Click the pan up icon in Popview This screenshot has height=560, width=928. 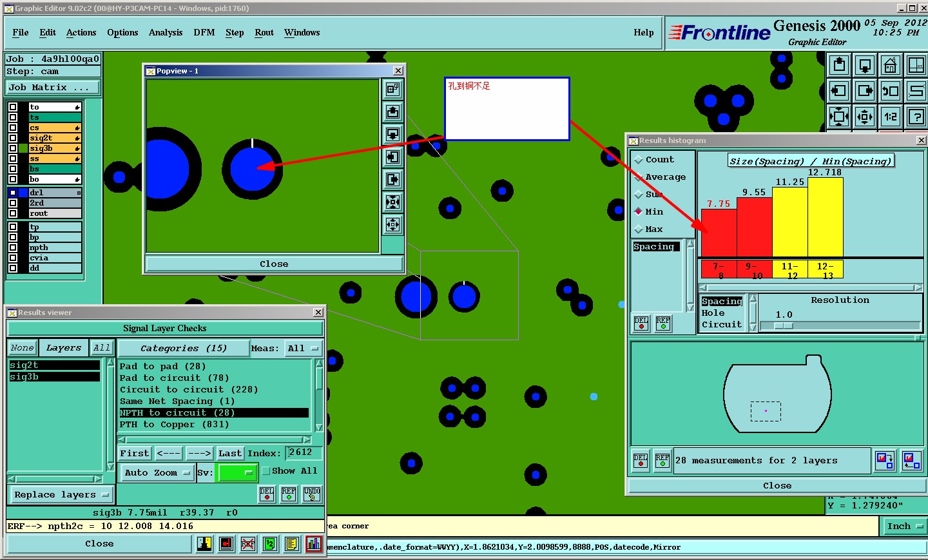tap(392, 111)
